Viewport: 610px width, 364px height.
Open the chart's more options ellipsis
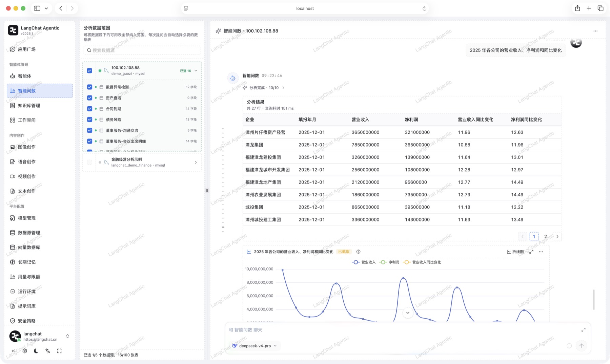point(541,252)
